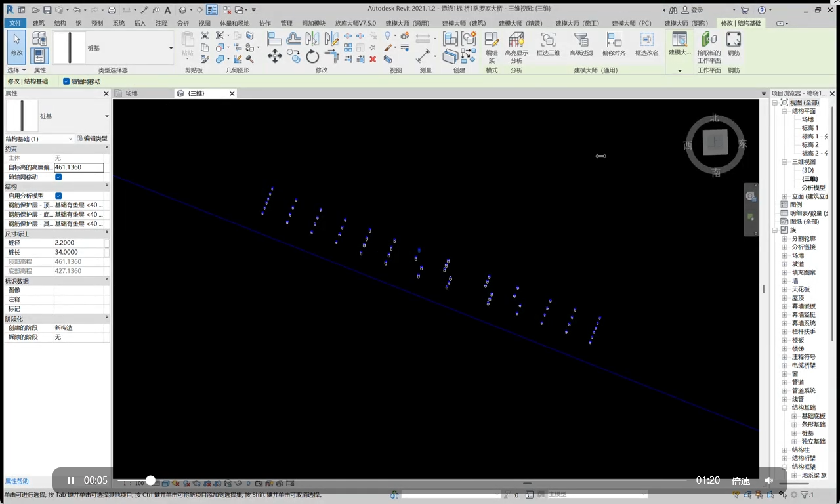Pause the video playback
The image size is (840, 504).
tap(71, 480)
